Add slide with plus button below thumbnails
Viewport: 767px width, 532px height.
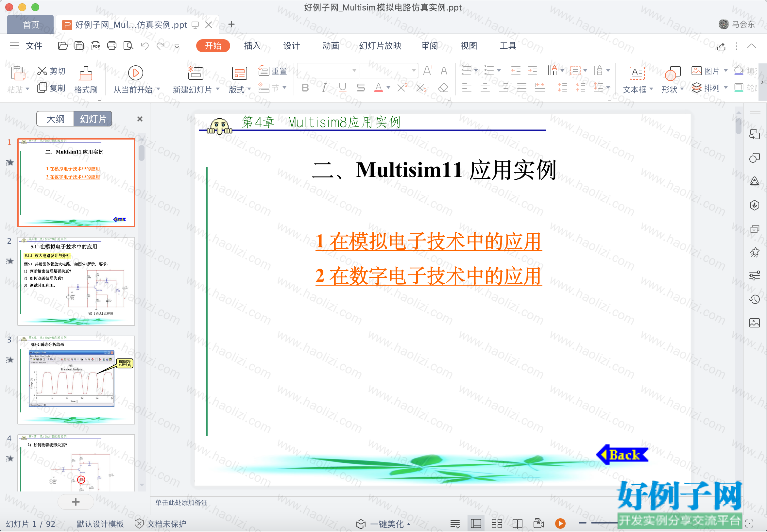click(76, 502)
